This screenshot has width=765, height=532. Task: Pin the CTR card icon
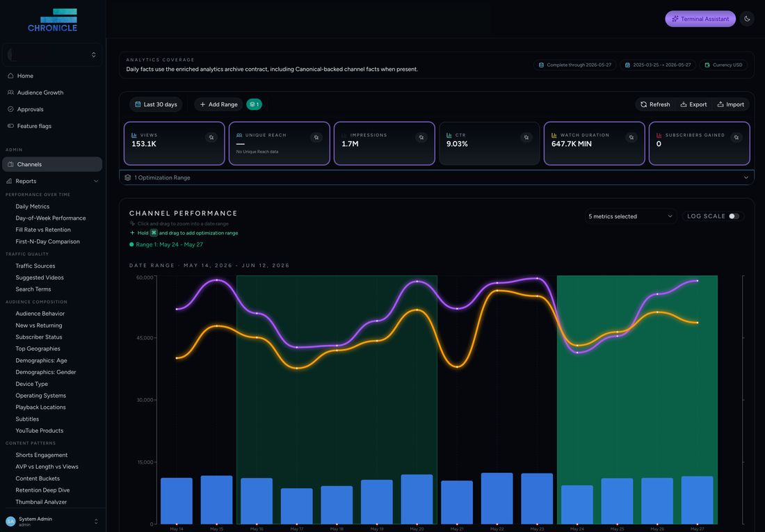[x=526, y=138]
